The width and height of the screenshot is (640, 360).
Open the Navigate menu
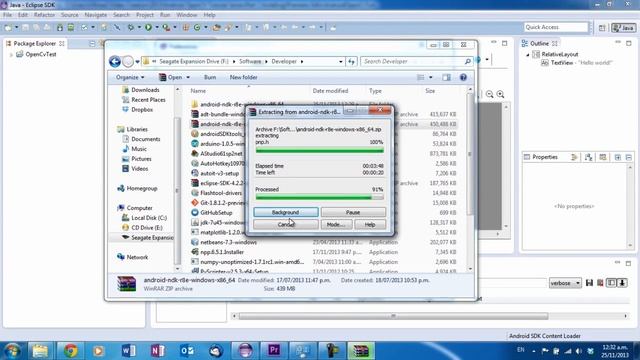[x=96, y=15]
